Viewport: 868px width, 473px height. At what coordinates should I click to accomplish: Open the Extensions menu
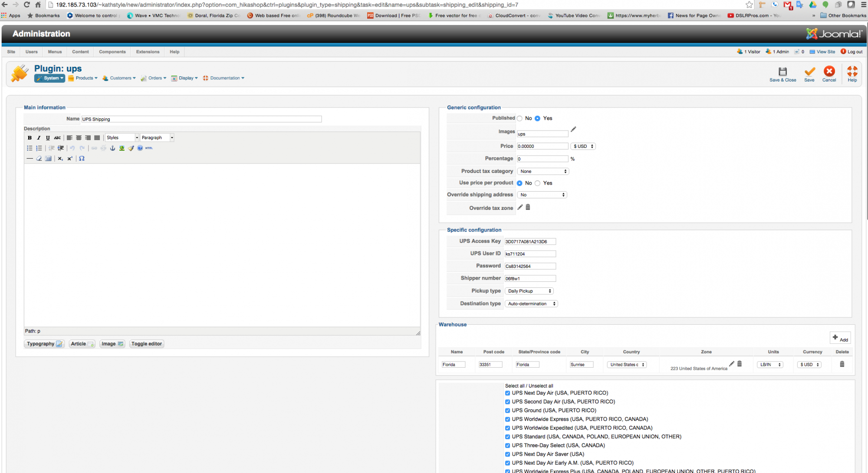click(x=148, y=52)
